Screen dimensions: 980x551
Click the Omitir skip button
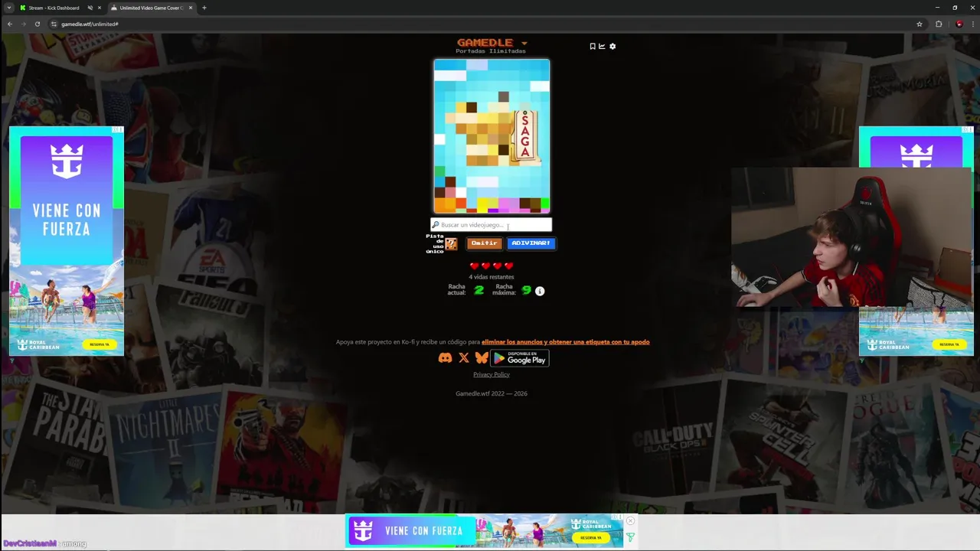pos(484,243)
